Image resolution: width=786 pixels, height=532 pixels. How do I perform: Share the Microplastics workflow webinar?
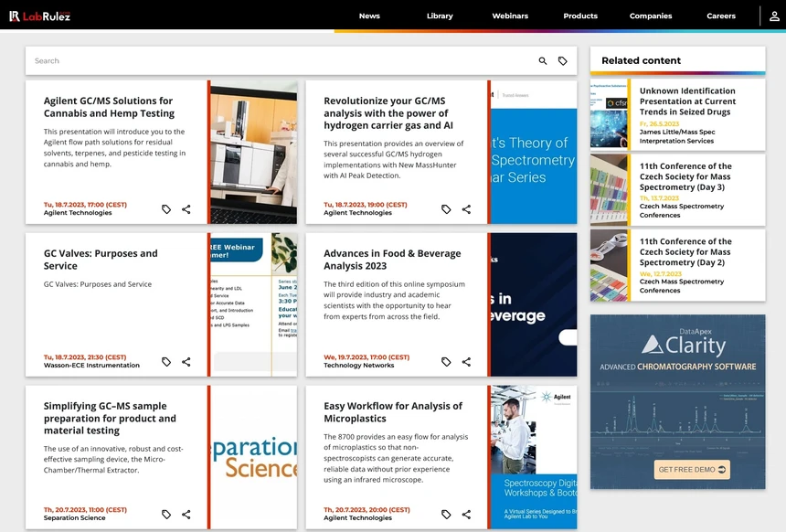click(x=466, y=514)
